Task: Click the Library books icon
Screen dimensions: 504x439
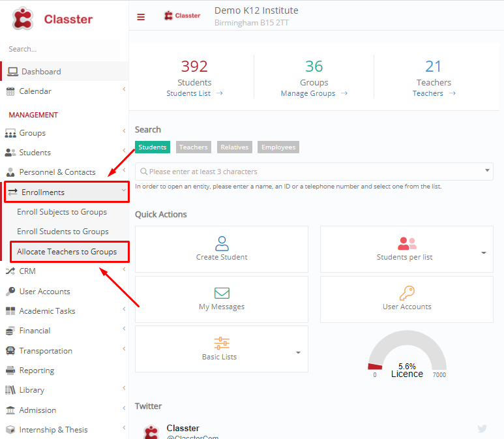Action: pos(10,390)
